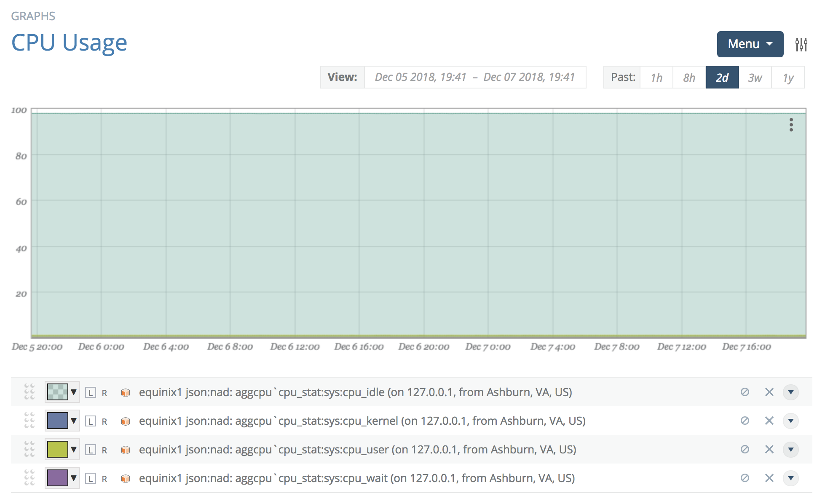Open color dropdown arrow on cpu_kernel swatch
The width and height of the screenshot is (825, 504).
tap(74, 421)
